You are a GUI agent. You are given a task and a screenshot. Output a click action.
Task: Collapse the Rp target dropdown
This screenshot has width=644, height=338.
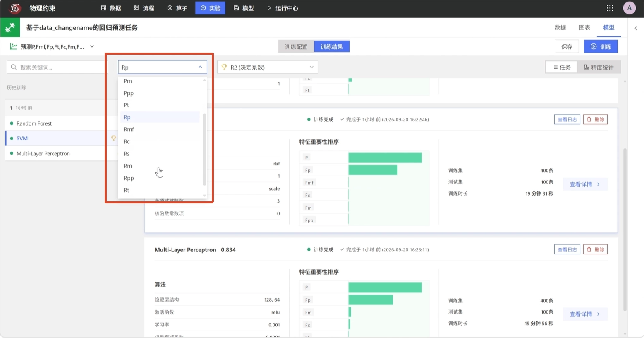(x=162, y=67)
